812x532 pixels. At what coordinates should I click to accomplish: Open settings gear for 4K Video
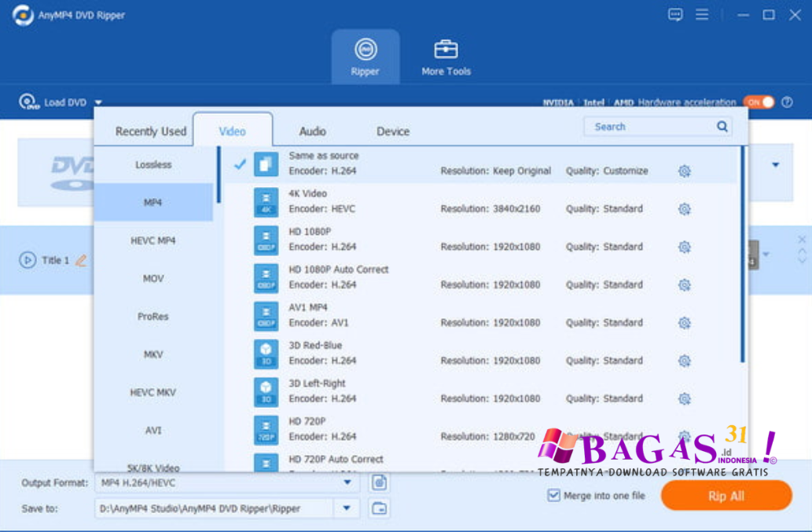685,209
